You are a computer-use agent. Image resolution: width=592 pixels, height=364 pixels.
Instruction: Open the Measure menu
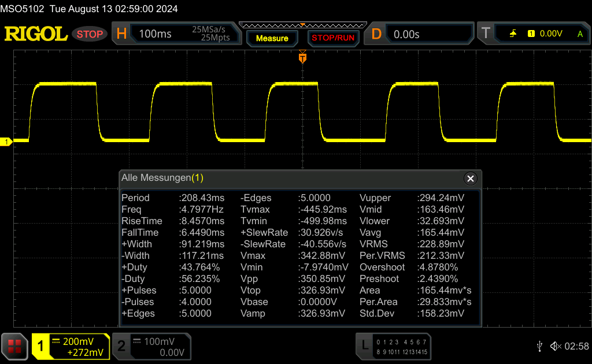click(x=272, y=38)
